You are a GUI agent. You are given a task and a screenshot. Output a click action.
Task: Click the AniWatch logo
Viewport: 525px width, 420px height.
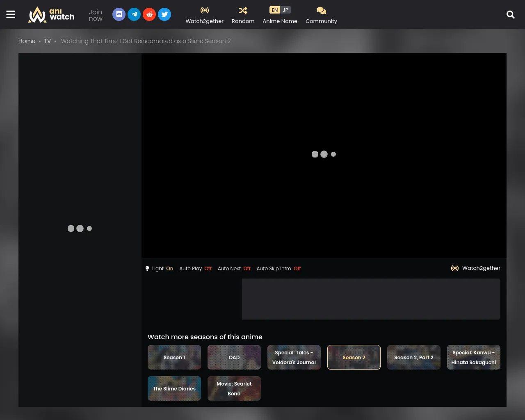51,15
